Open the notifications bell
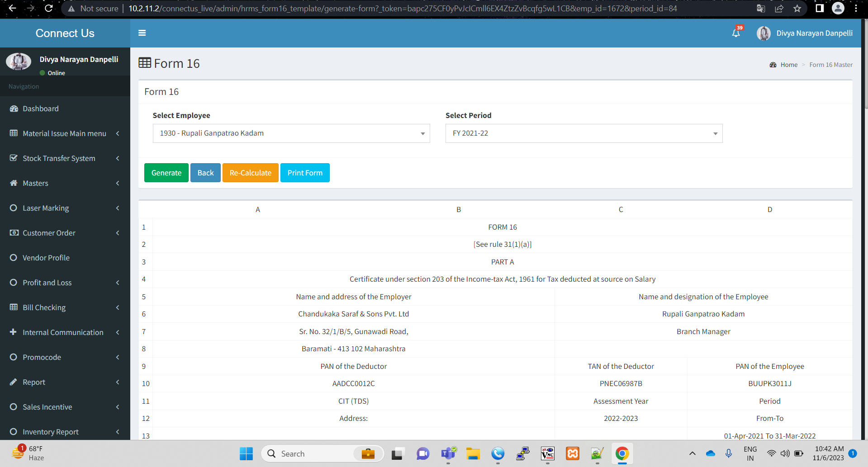 click(x=736, y=33)
